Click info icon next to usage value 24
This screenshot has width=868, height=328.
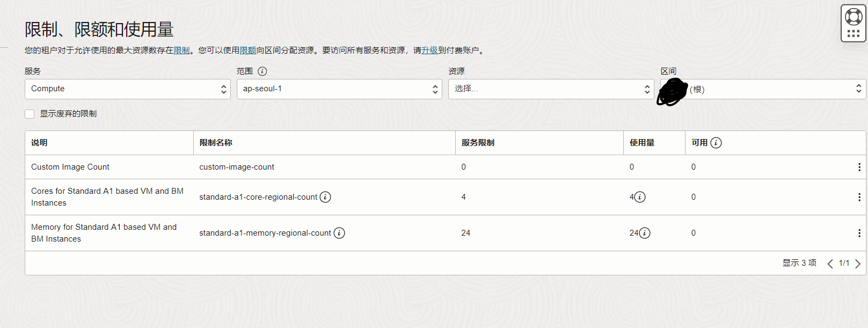point(645,233)
